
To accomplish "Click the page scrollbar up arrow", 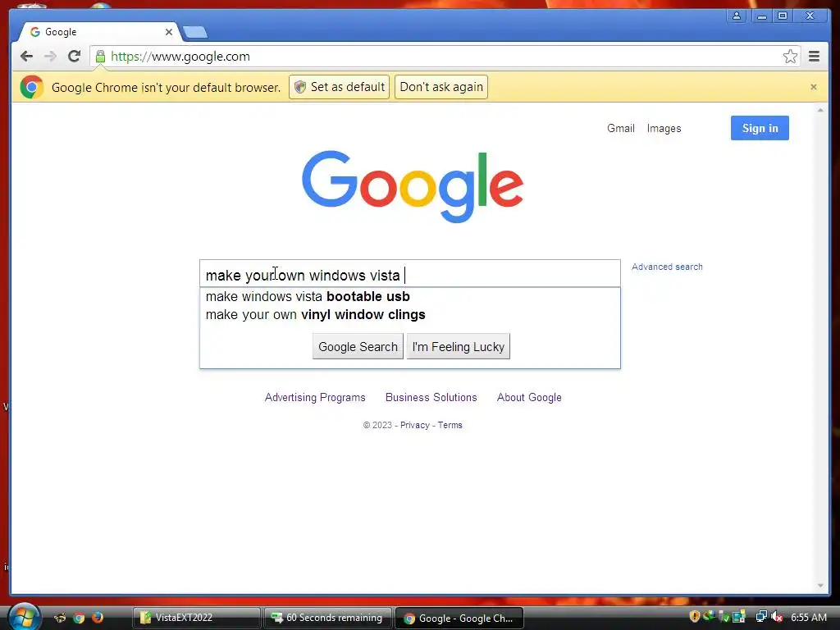I will [x=820, y=111].
